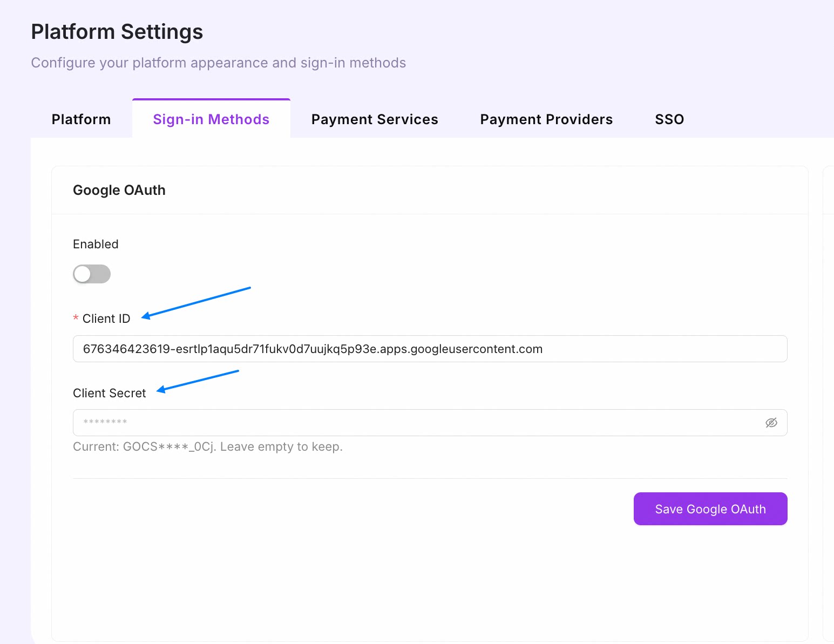Click the Save Google OAuth button

coord(710,509)
